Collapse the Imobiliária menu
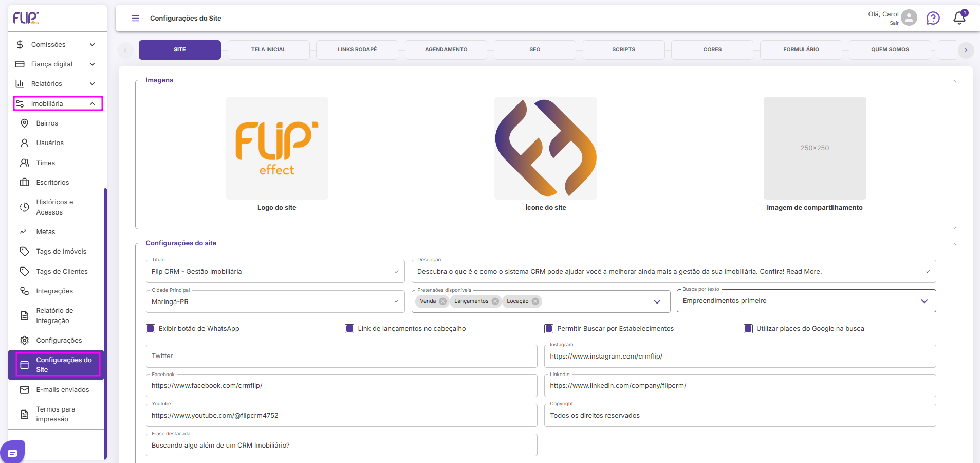Image resolution: width=980 pixels, height=463 pixels. tap(93, 104)
